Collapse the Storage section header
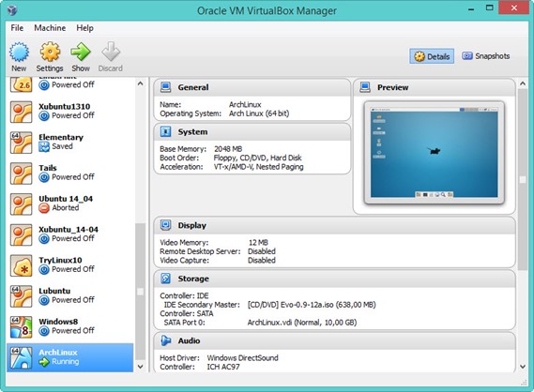Image resolution: width=534 pixels, height=392 pixels. click(x=334, y=279)
